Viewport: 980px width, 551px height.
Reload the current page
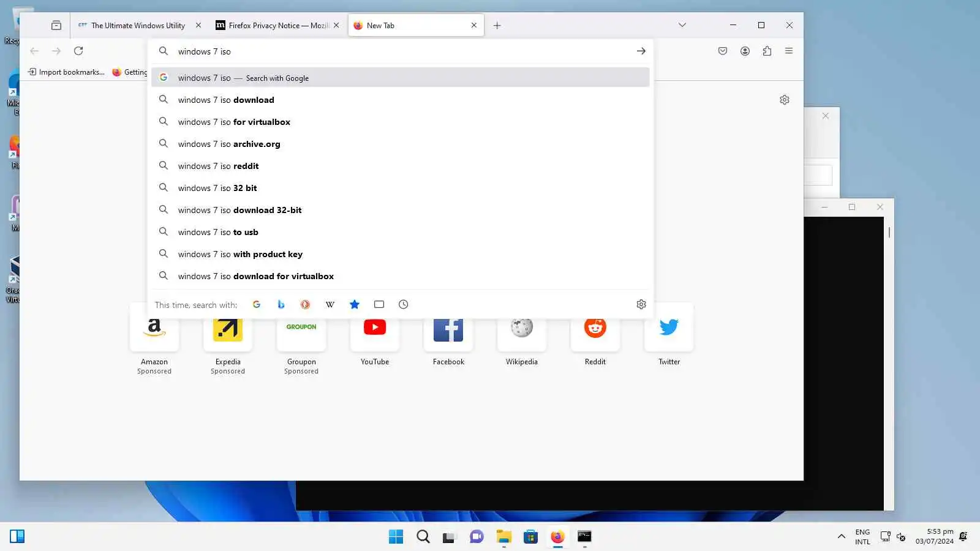point(78,51)
